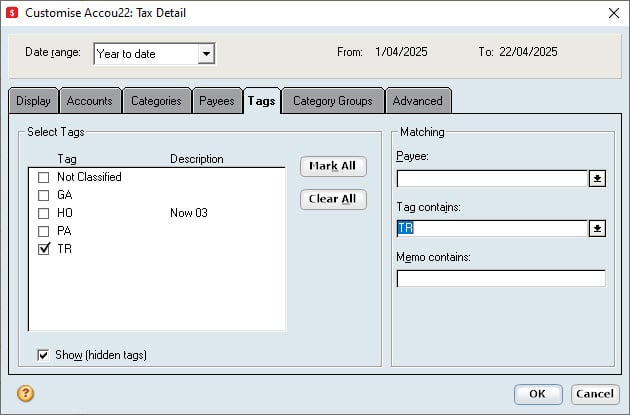This screenshot has height=415, width=630.
Task: Select the TR tag name in list
Action: coord(64,249)
